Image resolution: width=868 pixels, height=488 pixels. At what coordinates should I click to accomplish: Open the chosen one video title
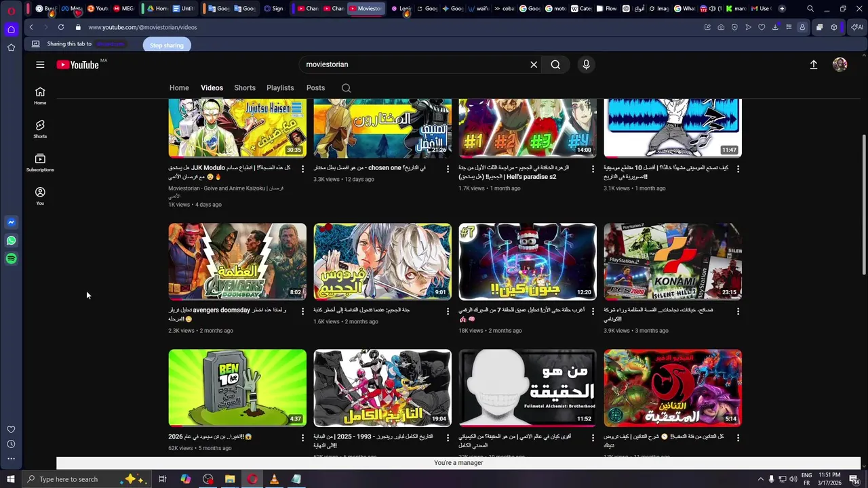[370, 167]
